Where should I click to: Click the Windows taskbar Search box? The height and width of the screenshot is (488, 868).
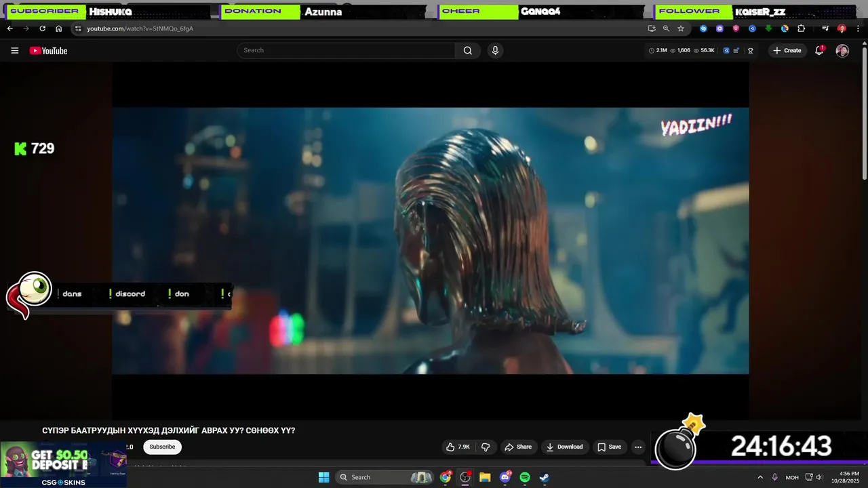[x=384, y=477]
